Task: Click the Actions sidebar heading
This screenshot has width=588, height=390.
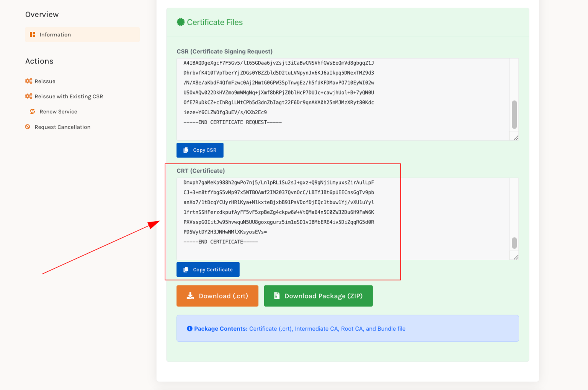Action: tap(39, 61)
